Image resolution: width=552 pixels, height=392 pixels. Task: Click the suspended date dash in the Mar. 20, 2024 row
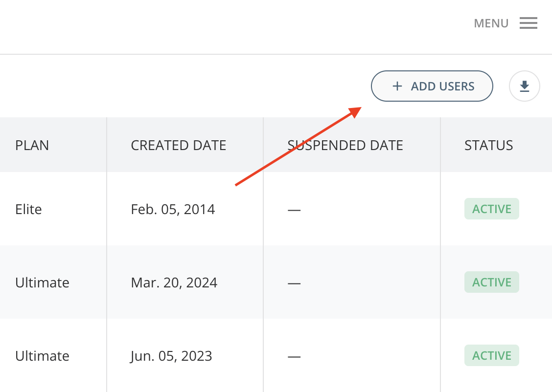click(294, 283)
